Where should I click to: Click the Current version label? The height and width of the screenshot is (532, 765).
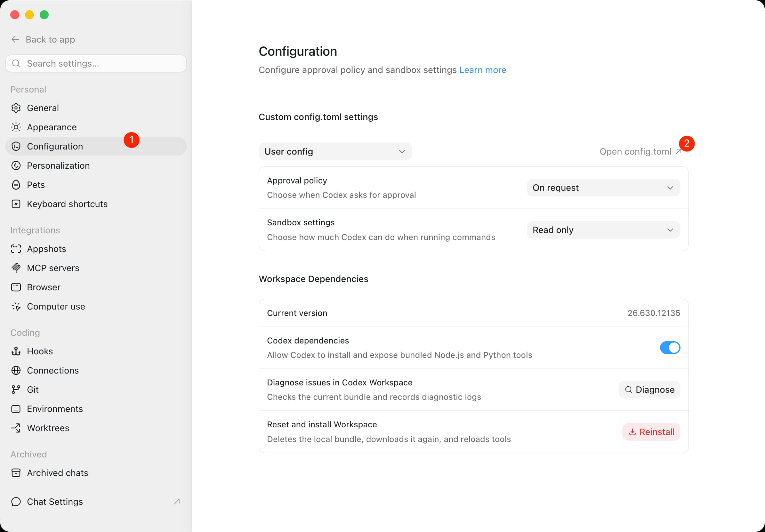tap(297, 313)
